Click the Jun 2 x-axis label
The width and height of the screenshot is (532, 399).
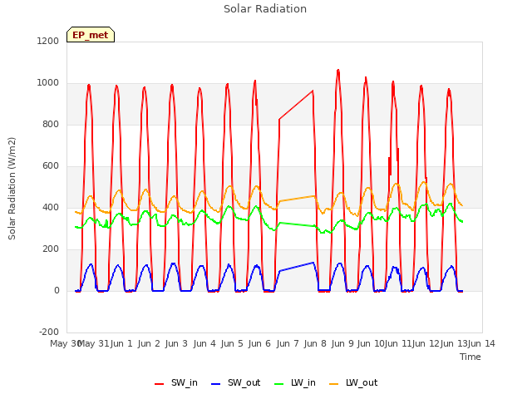pos(149,343)
